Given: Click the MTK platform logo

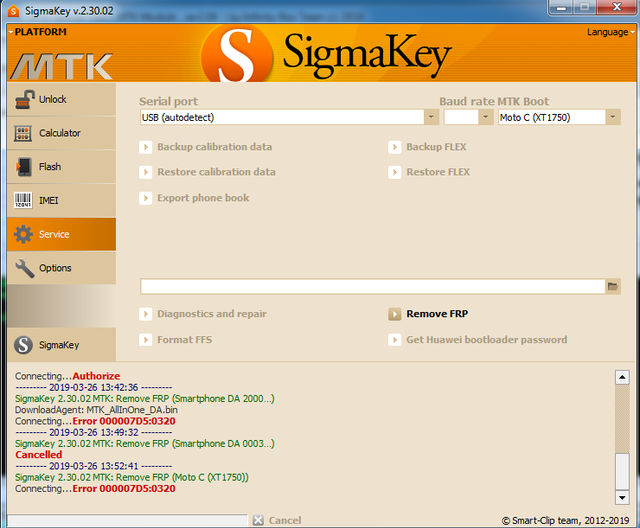Looking at the screenshot, I should click(x=62, y=67).
